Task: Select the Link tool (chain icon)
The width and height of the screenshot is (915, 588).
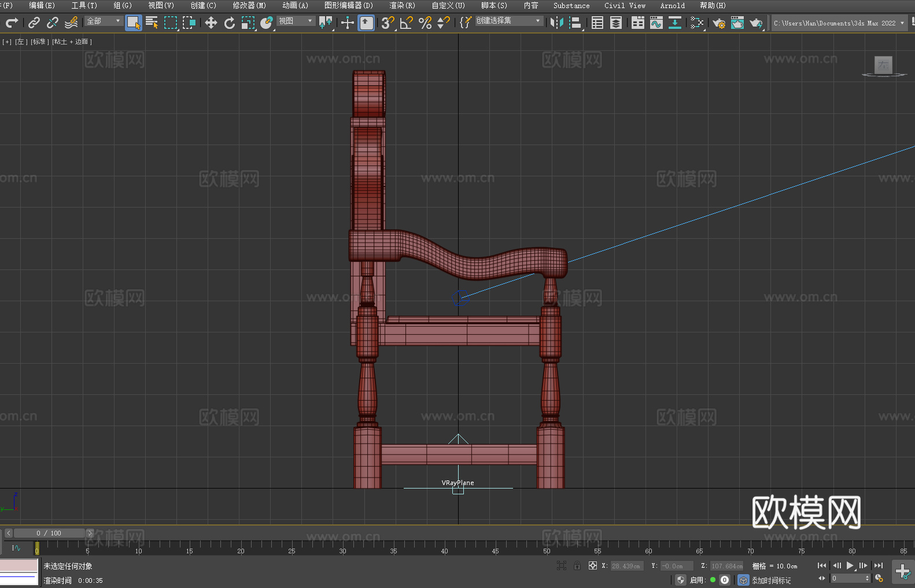Action: [x=34, y=23]
